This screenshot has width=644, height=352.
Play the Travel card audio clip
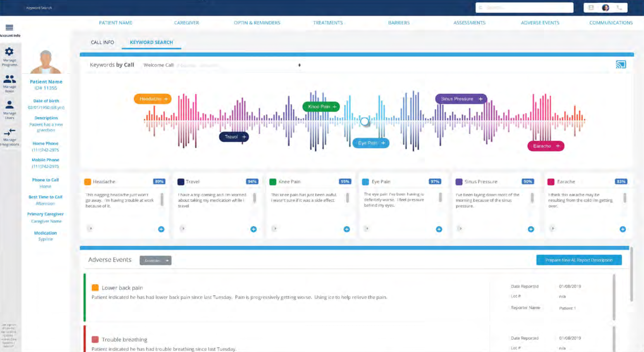(x=183, y=228)
